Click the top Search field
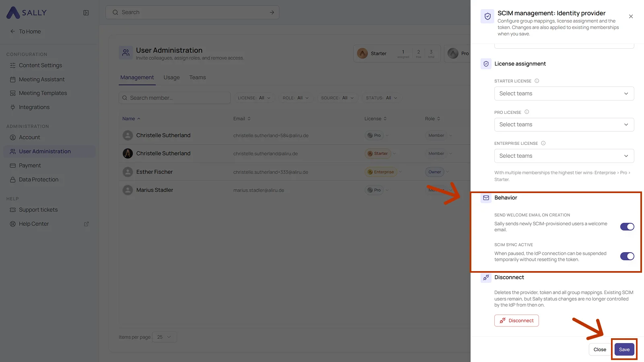 click(x=192, y=12)
